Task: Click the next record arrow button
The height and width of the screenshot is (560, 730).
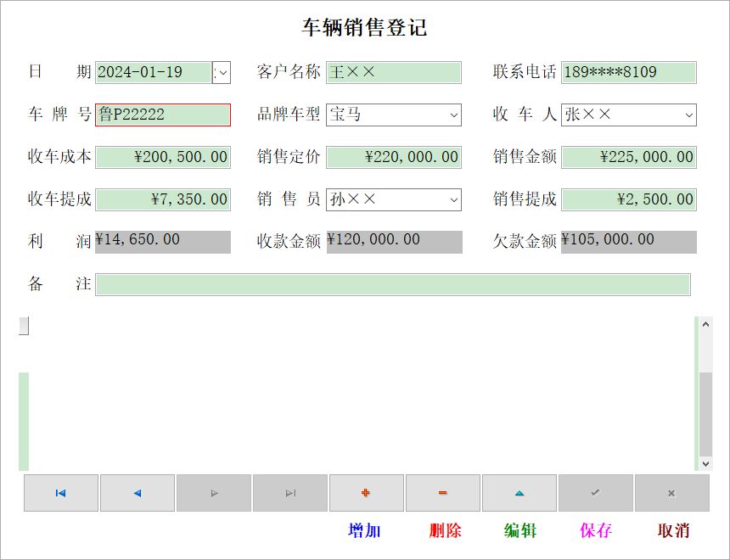Action: click(x=214, y=493)
